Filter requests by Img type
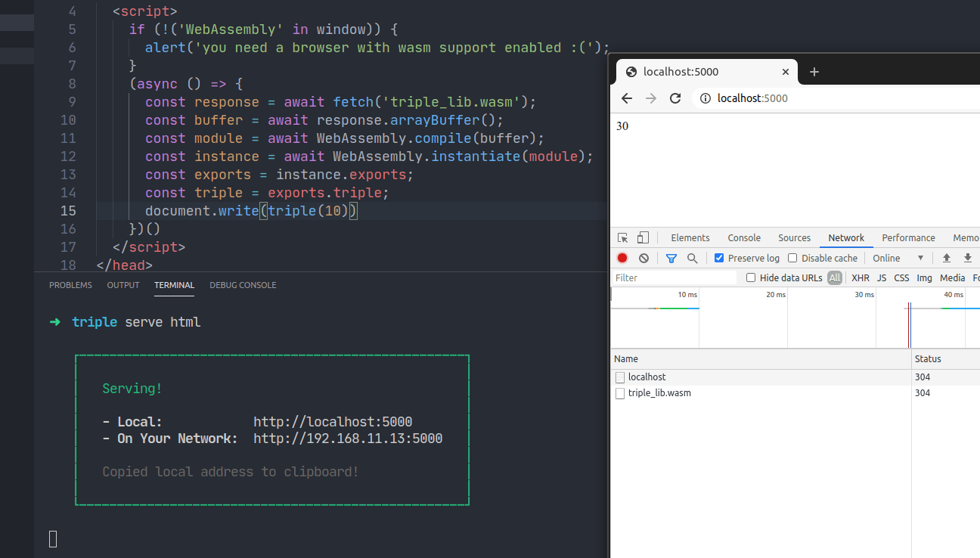The image size is (980, 558). [924, 277]
